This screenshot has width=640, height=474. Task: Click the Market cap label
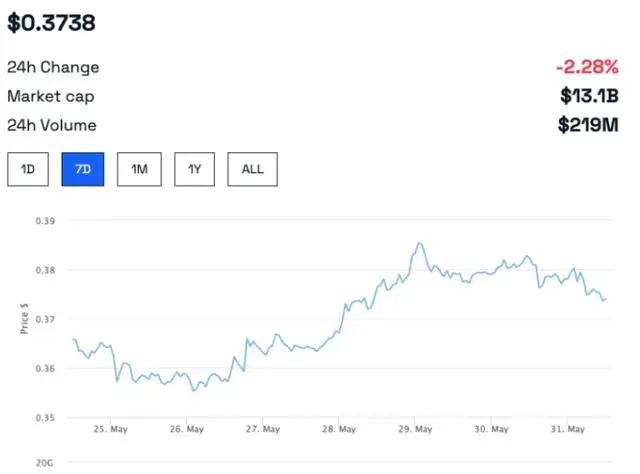click(x=49, y=97)
